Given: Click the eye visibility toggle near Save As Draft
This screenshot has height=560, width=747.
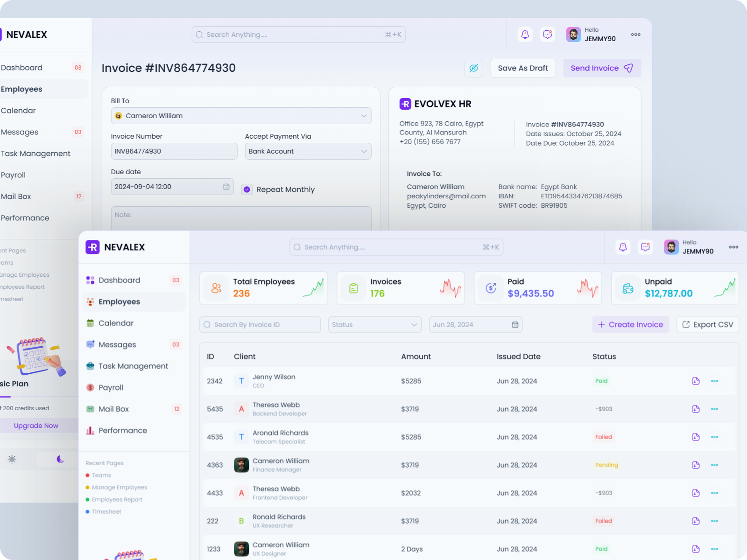Looking at the screenshot, I should coord(474,68).
